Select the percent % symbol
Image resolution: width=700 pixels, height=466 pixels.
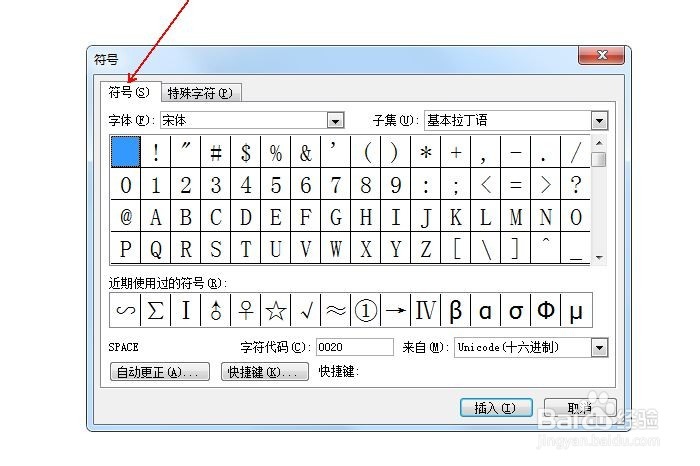[275, 152]
